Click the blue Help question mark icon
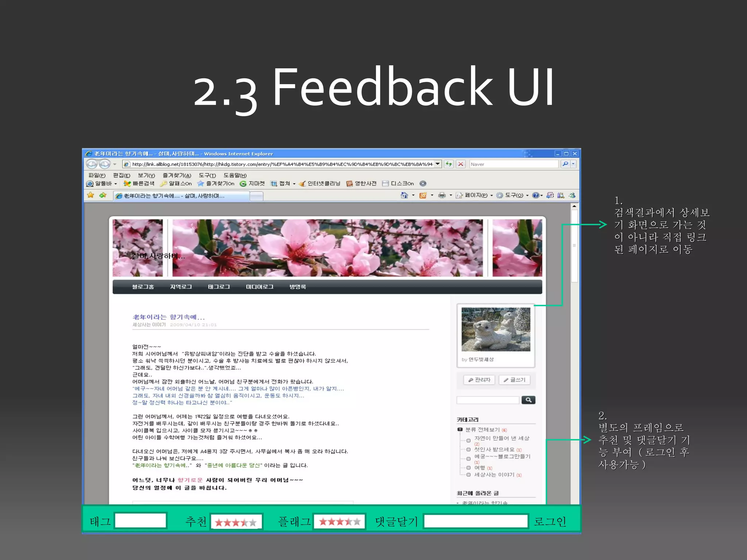The width and height of the screenshot is (747, 560). click(x=535, y=195)
